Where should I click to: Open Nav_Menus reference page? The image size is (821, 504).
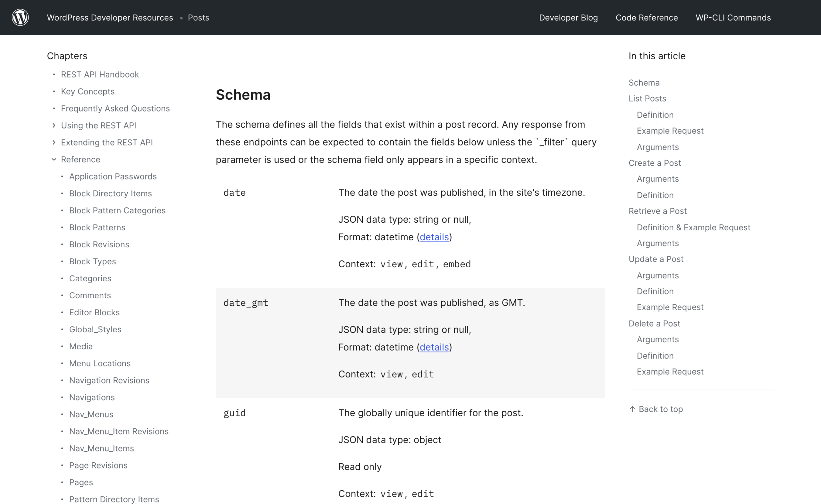(91, 414)
